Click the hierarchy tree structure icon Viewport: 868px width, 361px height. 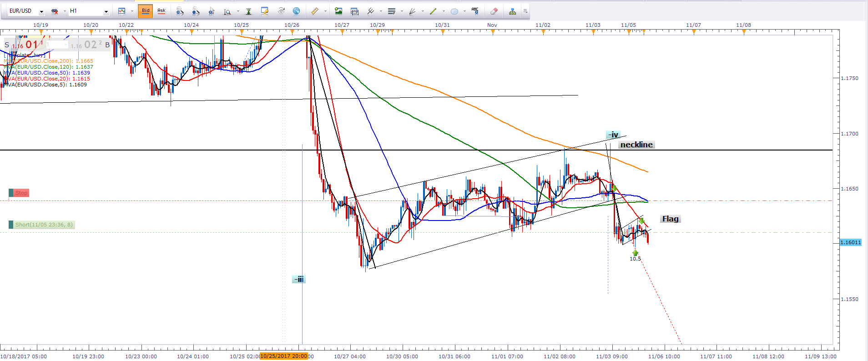512,11
